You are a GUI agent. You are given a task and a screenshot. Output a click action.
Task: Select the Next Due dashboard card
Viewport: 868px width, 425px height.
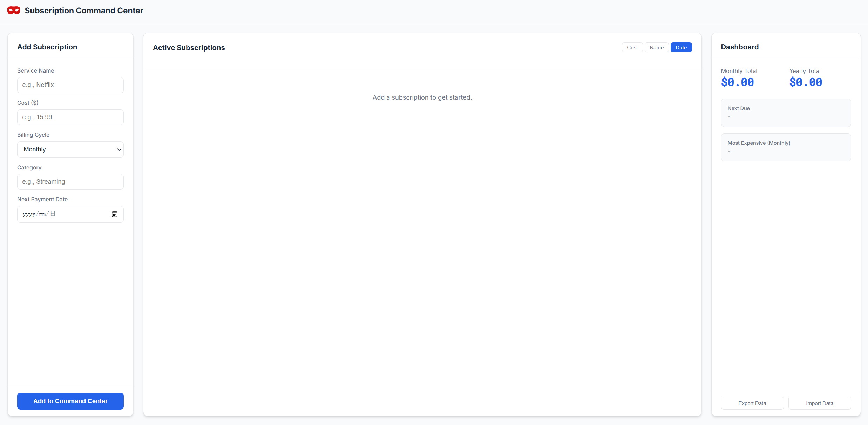pos(786,112)
